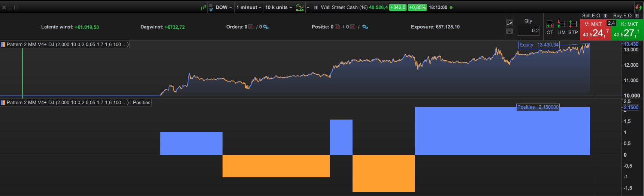Screen dimensions: 644x196
Task: Click the Buy F.O. link
Action: (623, 16)
